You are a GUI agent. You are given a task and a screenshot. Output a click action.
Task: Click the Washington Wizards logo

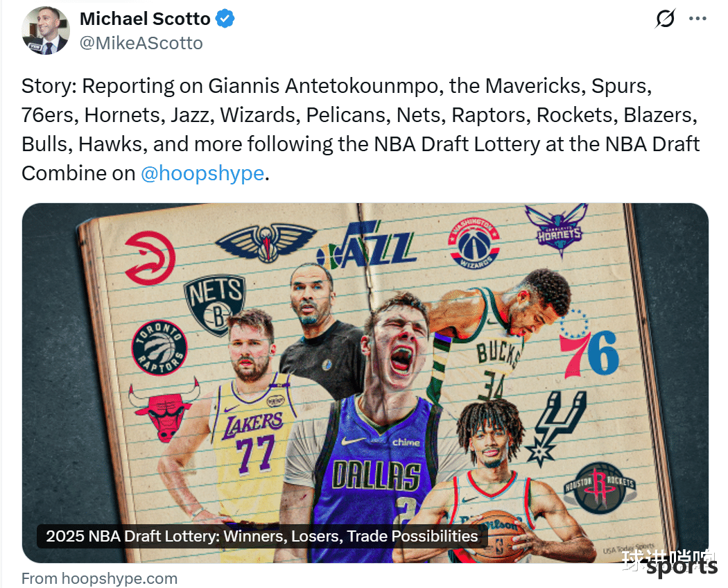(474, 242)
